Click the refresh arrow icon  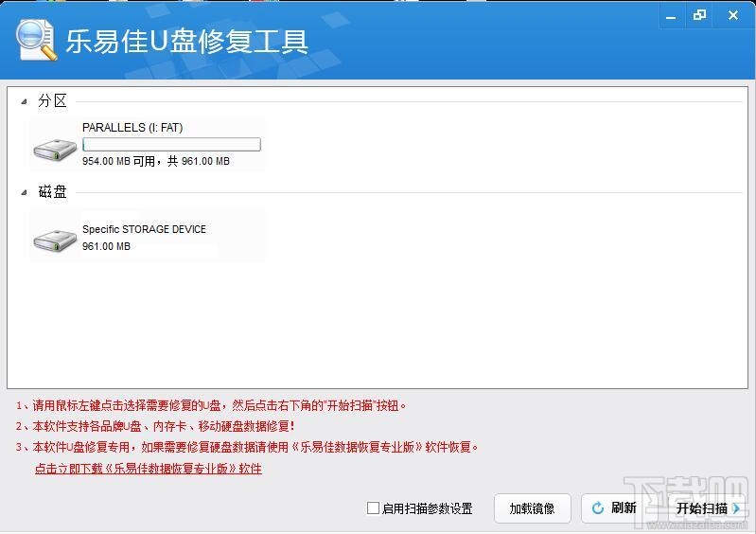point(598,507)
